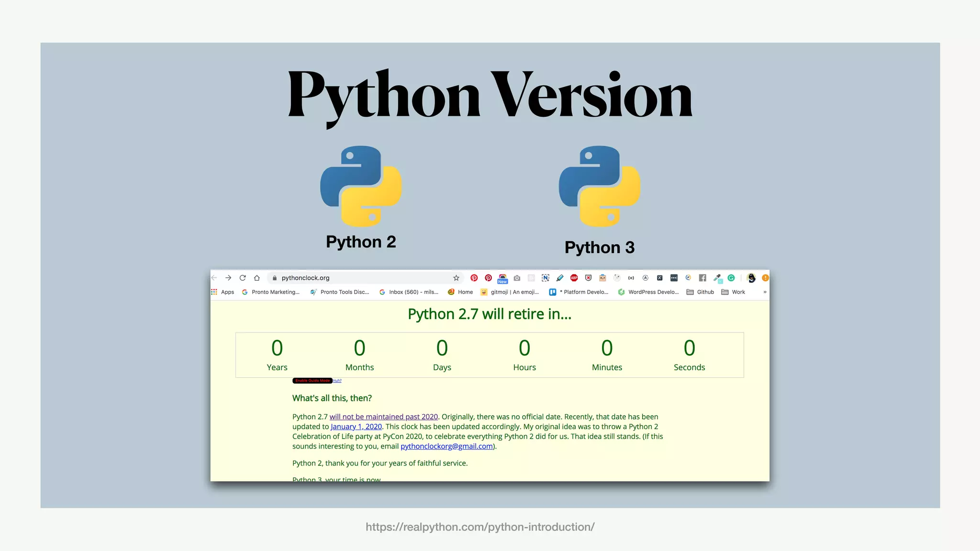Follow the January 1, 2020 link
The image size is (980, 551).
(x=356, y=427)
